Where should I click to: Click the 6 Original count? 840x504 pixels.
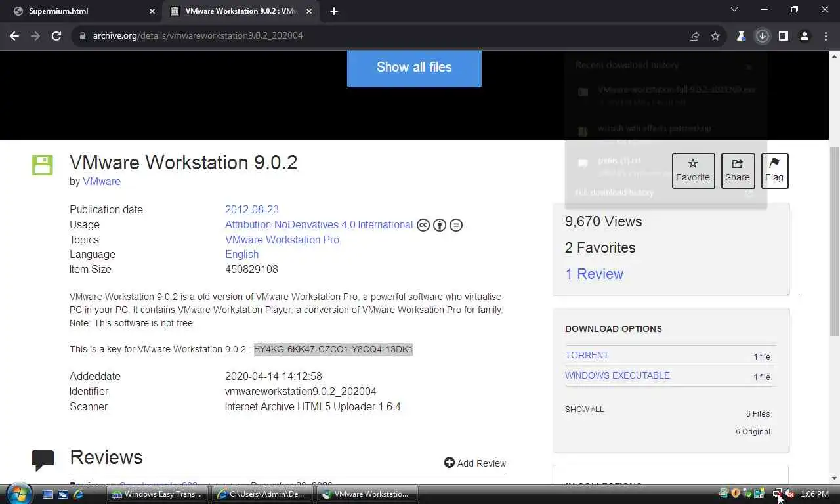tap(753, 432)
